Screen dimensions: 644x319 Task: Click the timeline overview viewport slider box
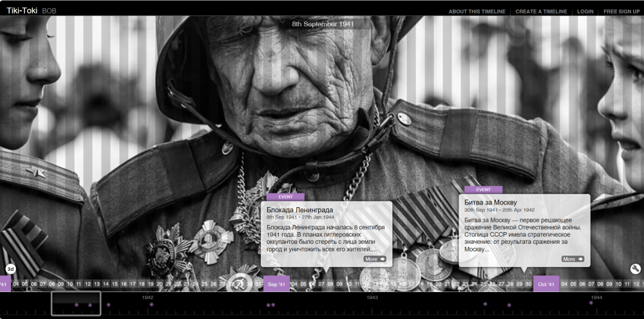pyautogui.click(x=76, y=304)
